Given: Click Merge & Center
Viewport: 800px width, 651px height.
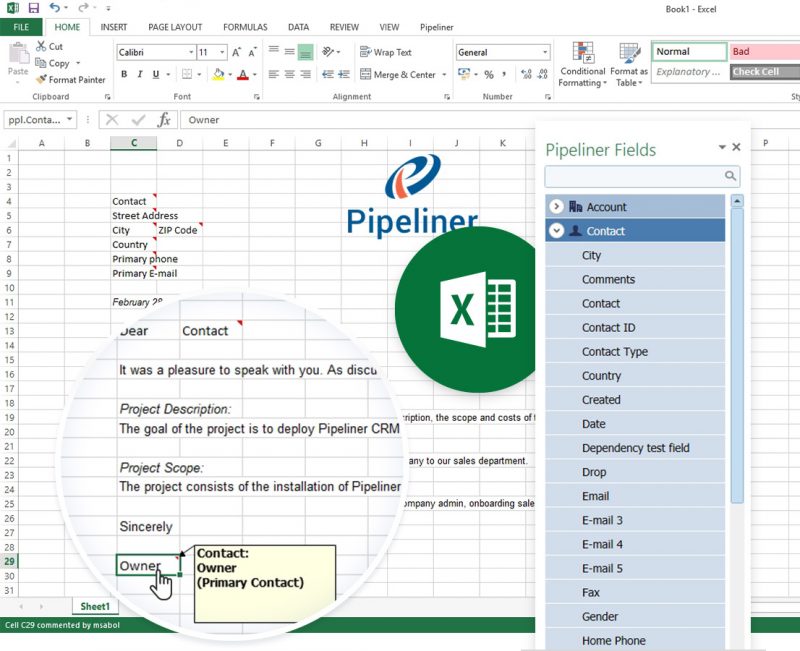Looking at the screenshot, I should tap(397, 74).
